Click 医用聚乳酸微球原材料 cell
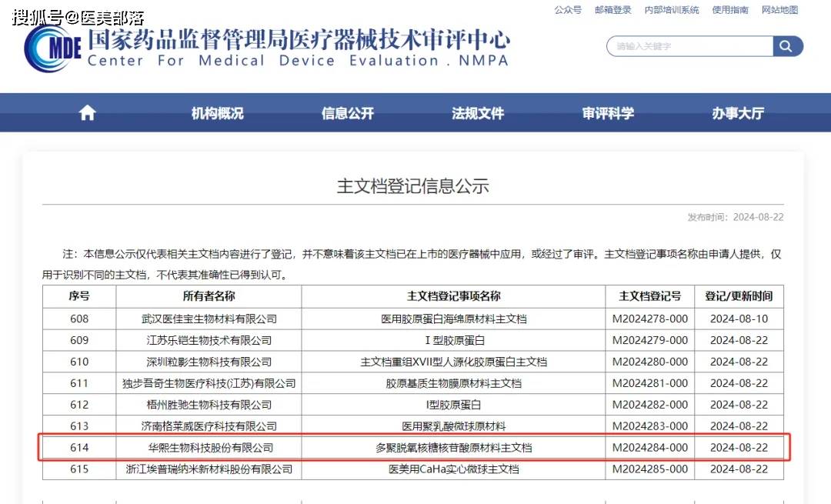Screen dimensions: 831x504 tap(454, 426)
